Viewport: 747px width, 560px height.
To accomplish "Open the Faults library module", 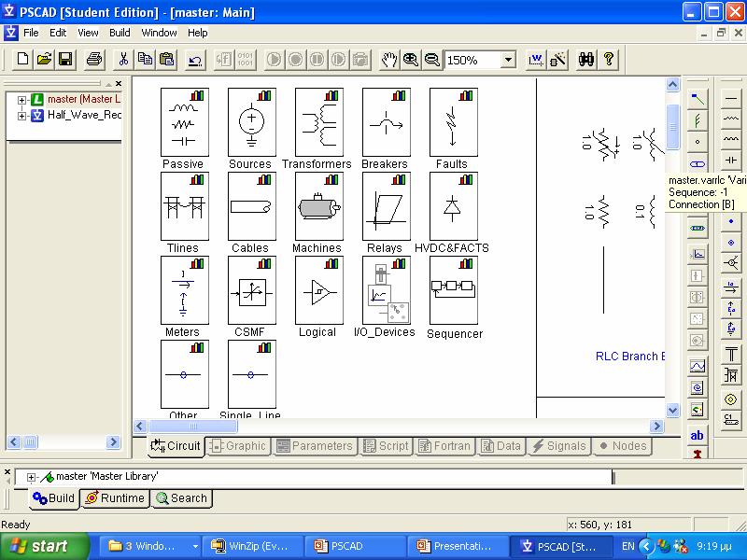I will coord(454,122).
